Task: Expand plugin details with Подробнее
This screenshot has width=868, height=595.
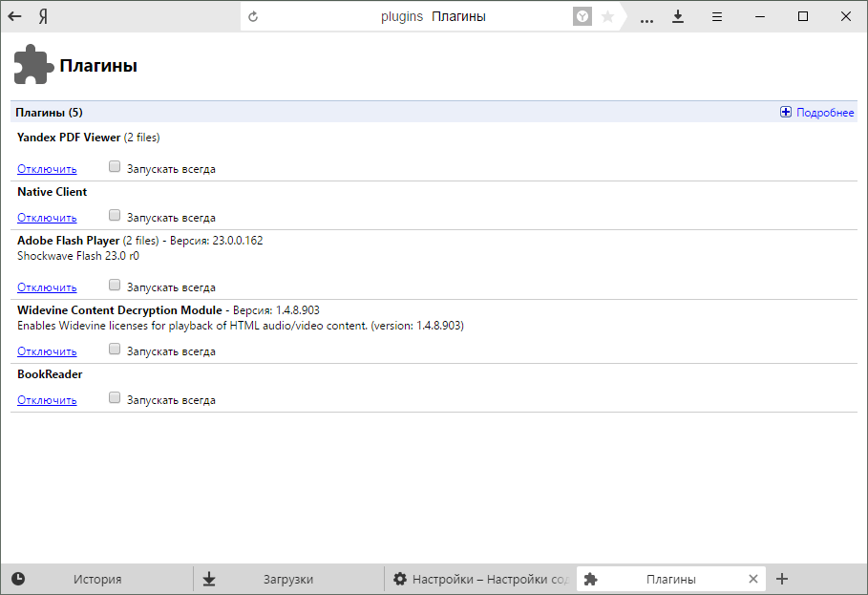Action: [x=825, y=113]
